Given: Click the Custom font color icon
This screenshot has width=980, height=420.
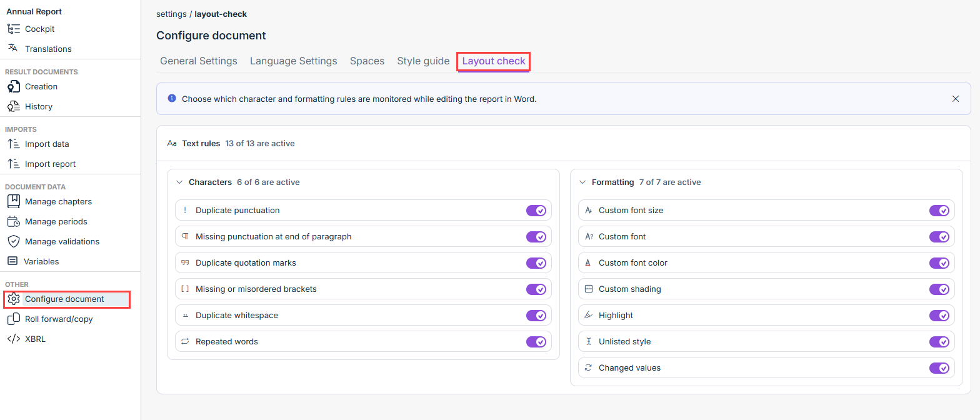Looking at the screenshot, I should coord(588,262).
